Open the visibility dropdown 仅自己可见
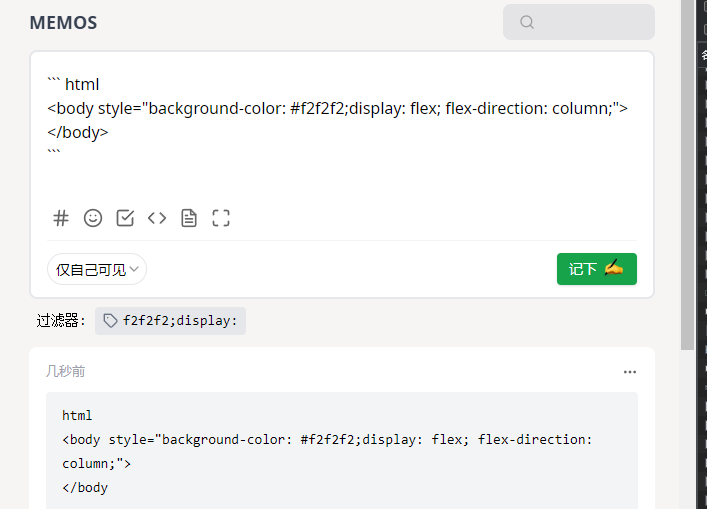707x509 pixels. click(97, 269)
